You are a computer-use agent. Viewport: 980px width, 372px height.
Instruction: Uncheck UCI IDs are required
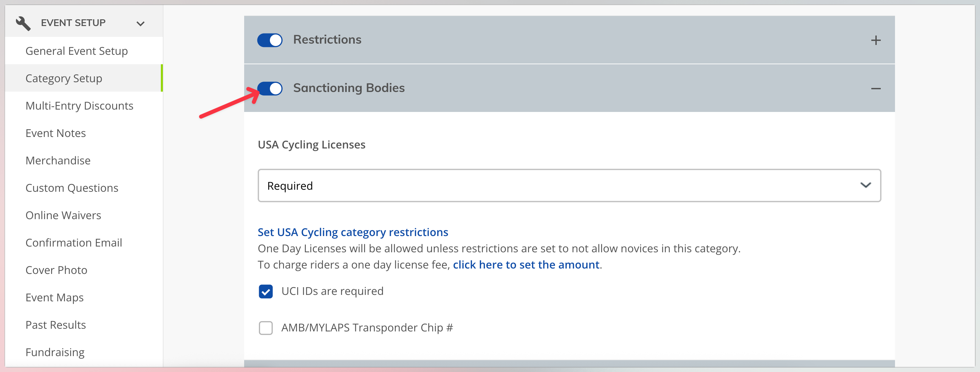(265, 292)
